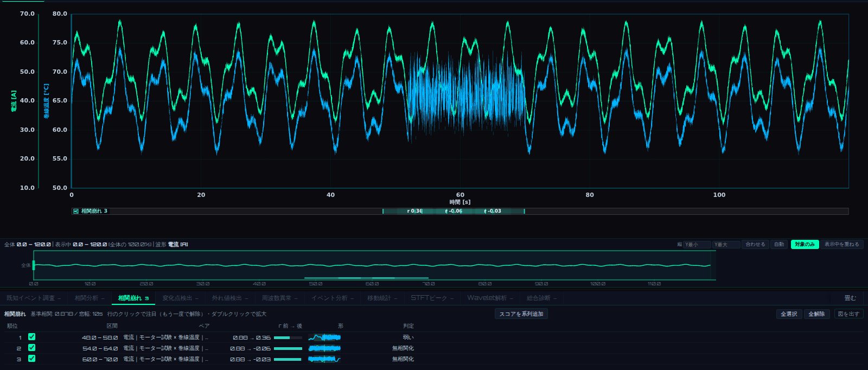The image size is (868, 370).
Task: Click the 全選択 button
Action: [789, 314]
